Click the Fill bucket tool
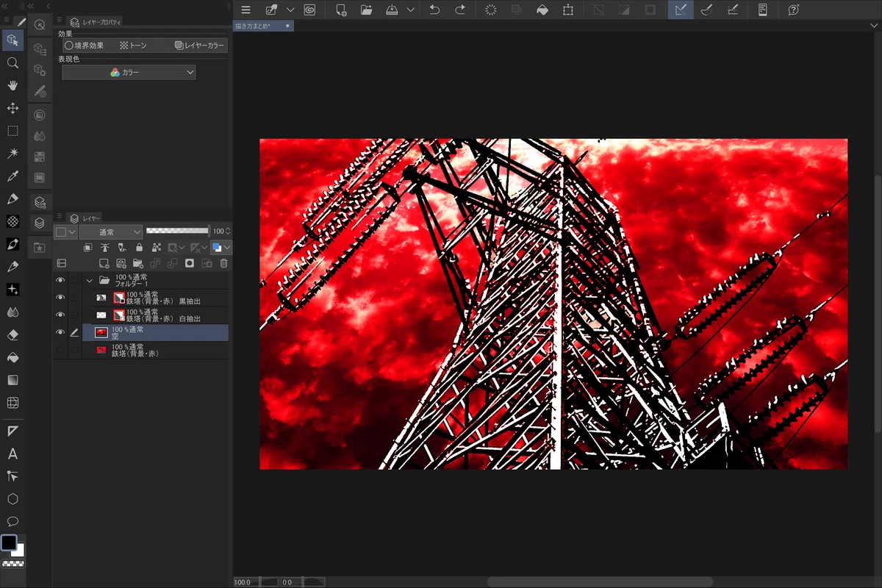This screenshot has width=882, height=588. 12,358
